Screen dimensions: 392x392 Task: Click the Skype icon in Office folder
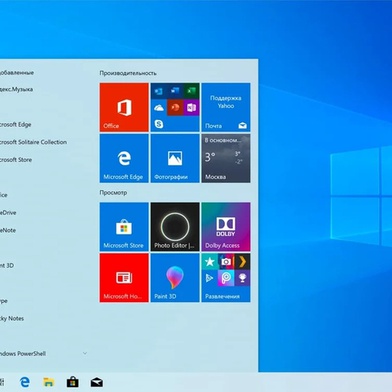point(159,124)
